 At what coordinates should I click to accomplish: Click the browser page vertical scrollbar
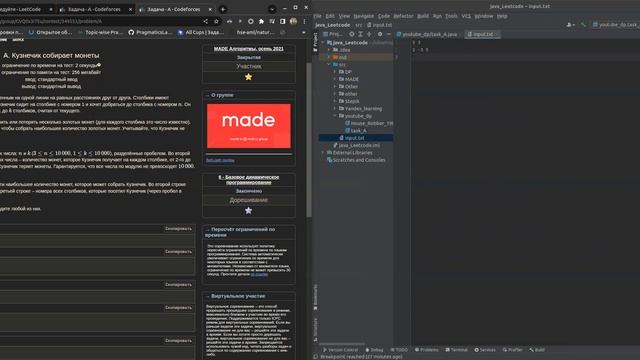click(309, 139)
